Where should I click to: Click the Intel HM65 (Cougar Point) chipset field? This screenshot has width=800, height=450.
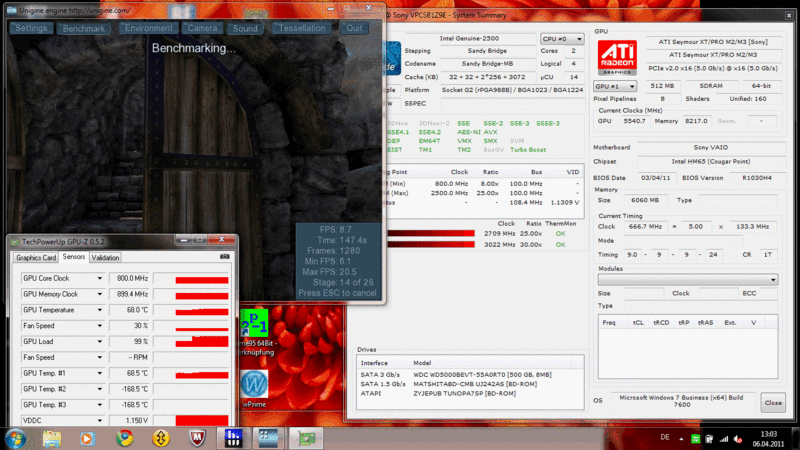(711, 161)
